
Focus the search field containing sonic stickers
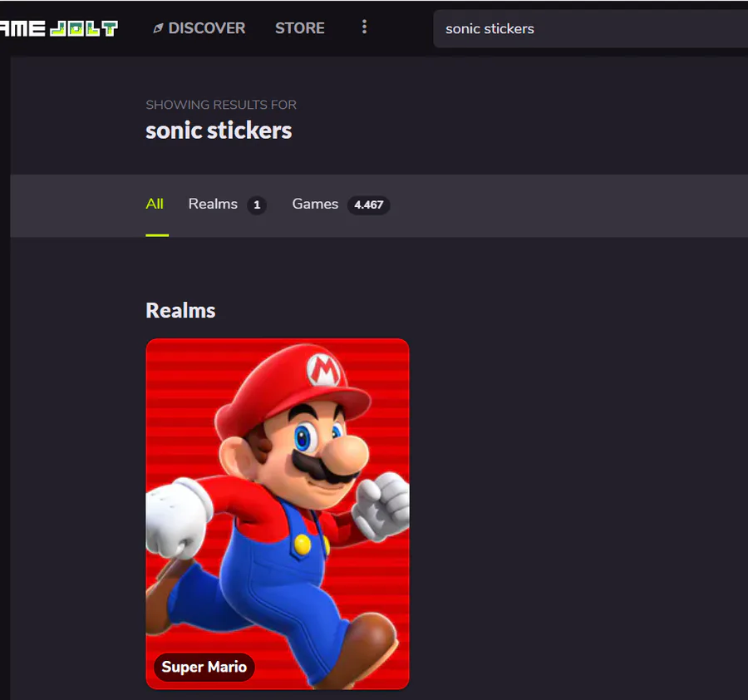591,28
